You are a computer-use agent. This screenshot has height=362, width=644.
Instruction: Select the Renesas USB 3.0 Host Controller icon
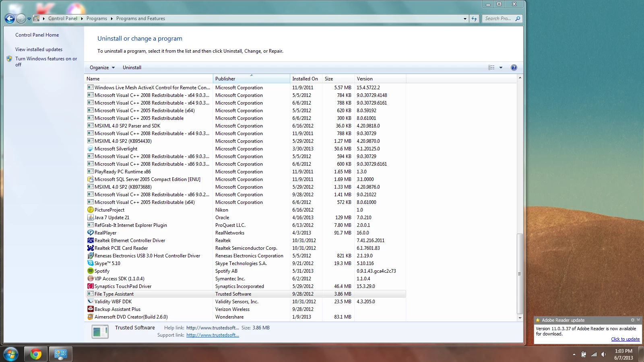click(91, 256)
